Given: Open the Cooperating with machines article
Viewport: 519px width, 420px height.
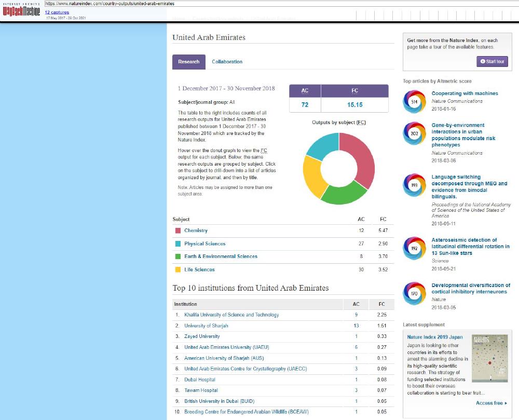Looking at the screenshot, I should [465, 93].
